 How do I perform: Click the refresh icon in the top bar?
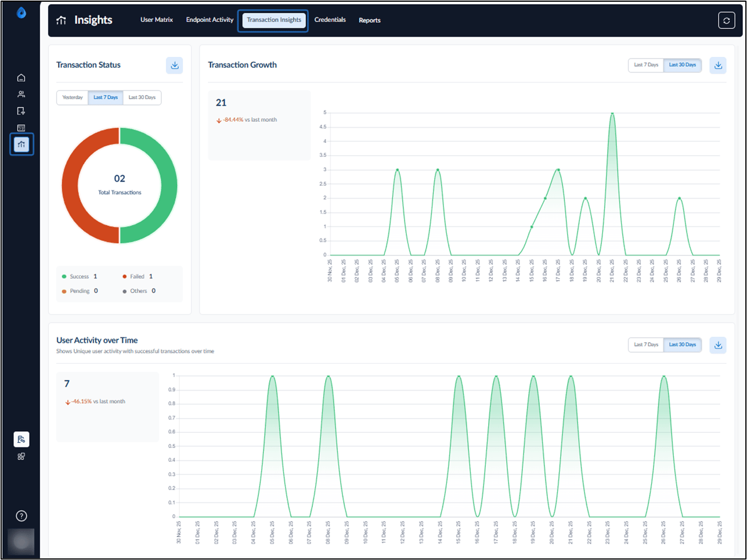click(727, 20)
